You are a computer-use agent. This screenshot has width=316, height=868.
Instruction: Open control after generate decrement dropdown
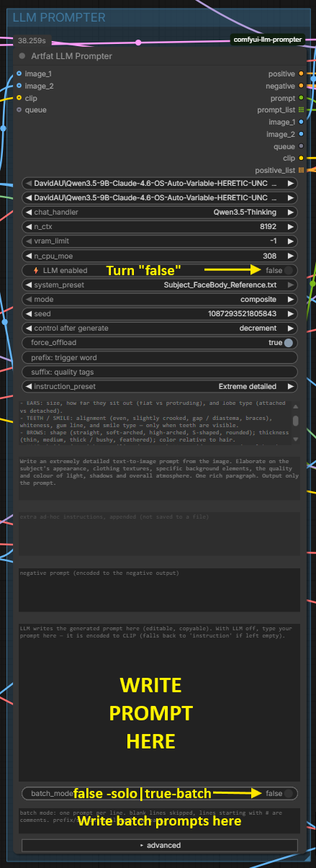[x=160, y=328]
